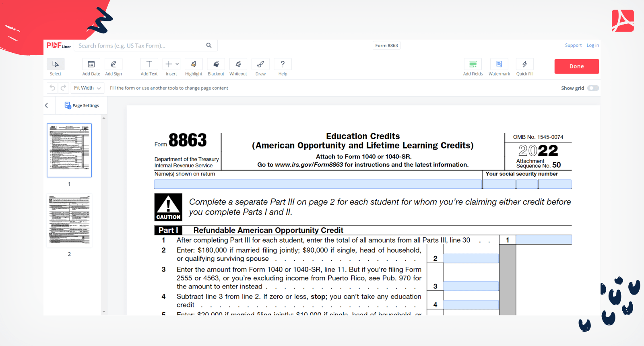Collapse the page thumbnail sidebar
Image resolution: width=644 pixels, height=346 pixels.
47,105
